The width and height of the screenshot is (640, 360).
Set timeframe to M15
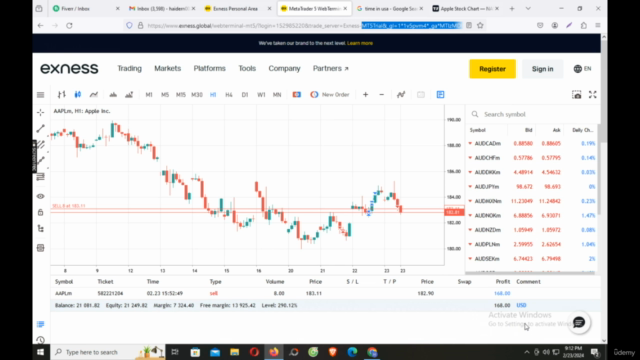click(180, 95)
